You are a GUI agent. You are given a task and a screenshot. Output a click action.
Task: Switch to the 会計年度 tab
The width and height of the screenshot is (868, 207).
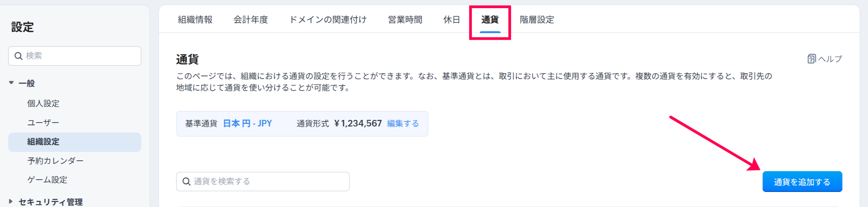[250, 20]
